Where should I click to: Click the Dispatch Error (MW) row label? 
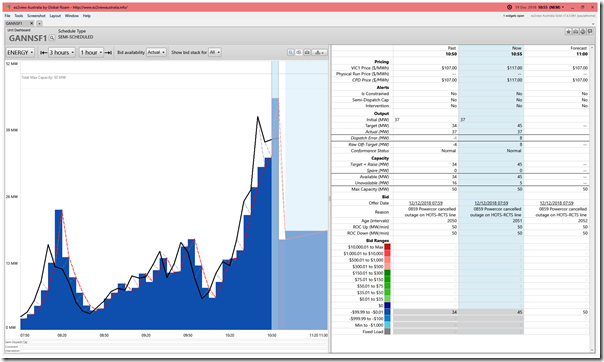(370, 138)
